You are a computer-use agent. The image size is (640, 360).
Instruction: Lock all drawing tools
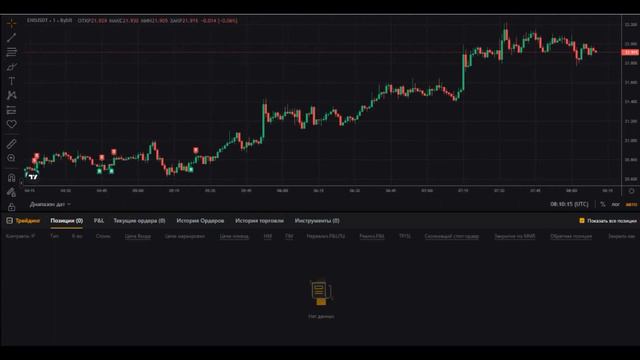click(x=11, y=207)
